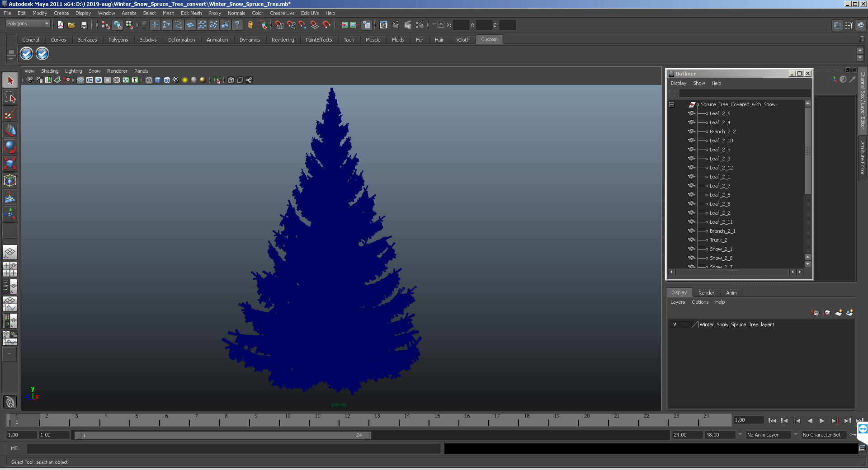Screen dimensions: 868x470
Task: Toggle the layer display type box next to V
Action: (x=685, y=324)
